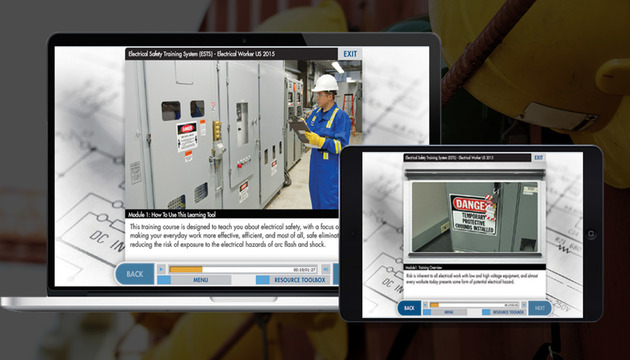Mute audio with laptop speaker icon
The width and height of the screenshot is (630, 360).
click(326, 269)
